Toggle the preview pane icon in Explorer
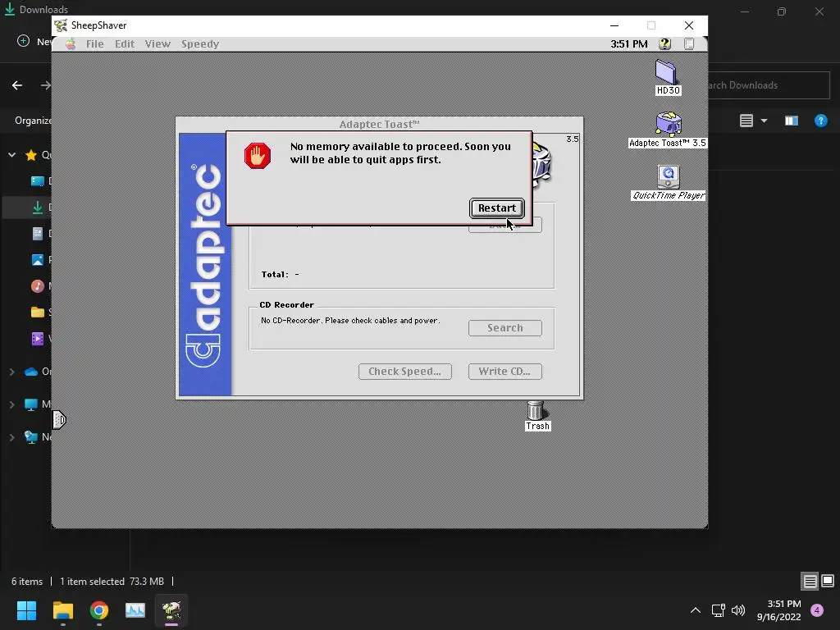The width and height of the screenshot is (840, 630). pyautogui.click(x=792, y=121)
